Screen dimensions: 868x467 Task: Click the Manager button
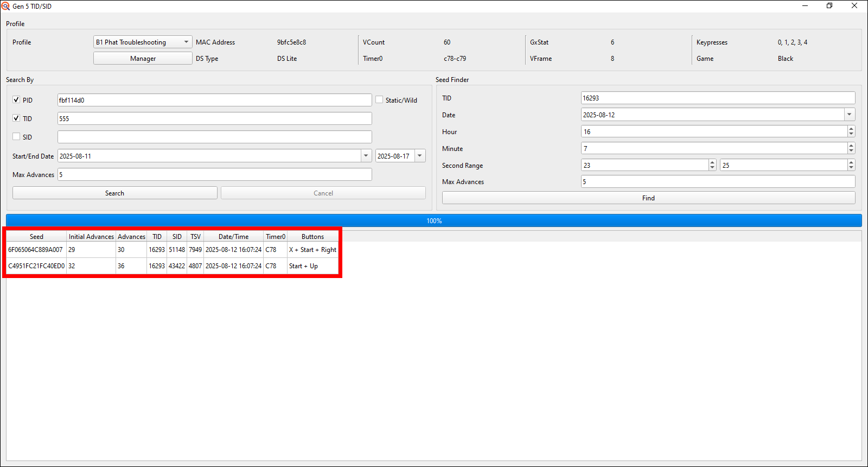[x=143, y=58]
